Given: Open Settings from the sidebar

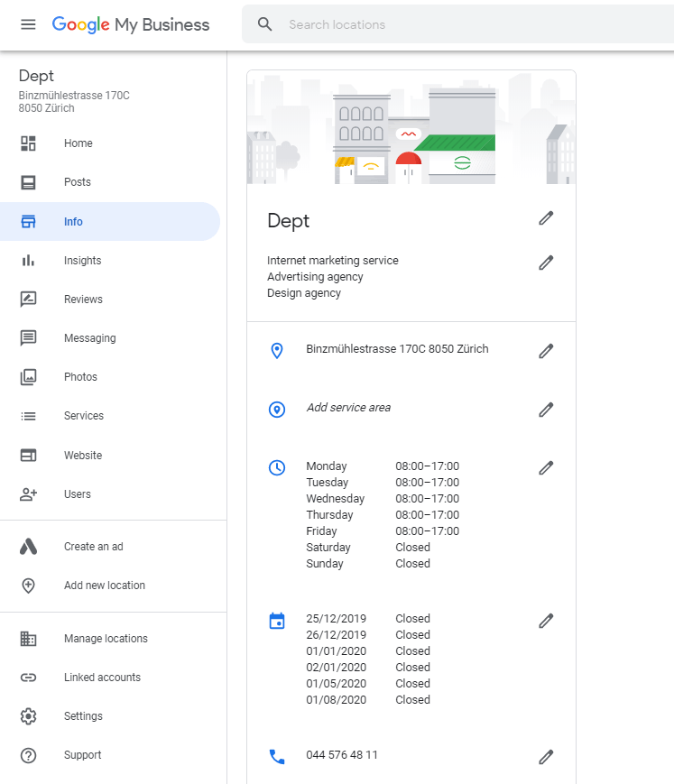Looking at the screenshot, I should click(x=83, y=716).
